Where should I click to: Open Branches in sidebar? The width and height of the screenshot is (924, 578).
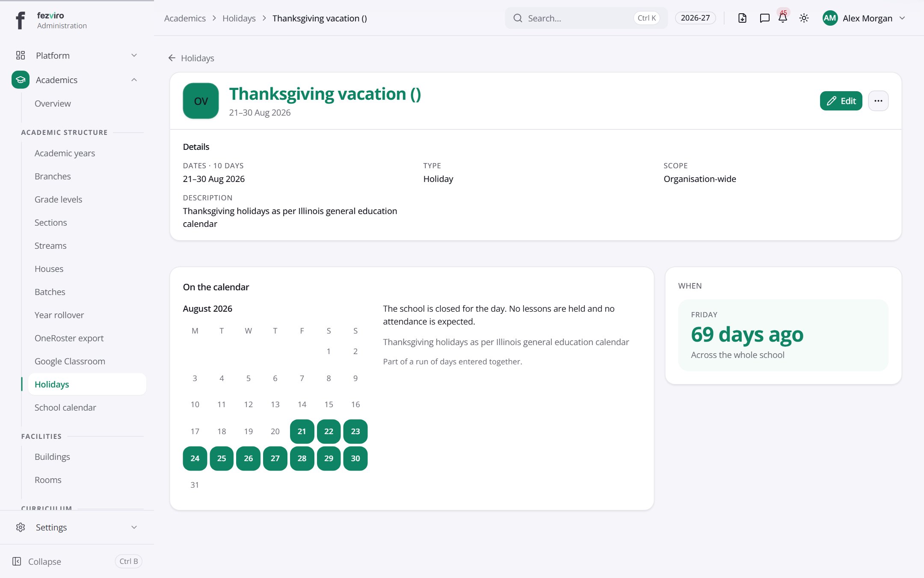(53, 176)
